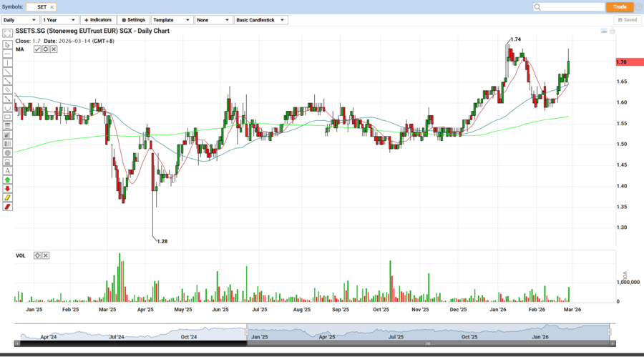Toggle MA indicator visibility checkmark

[38, 49]
